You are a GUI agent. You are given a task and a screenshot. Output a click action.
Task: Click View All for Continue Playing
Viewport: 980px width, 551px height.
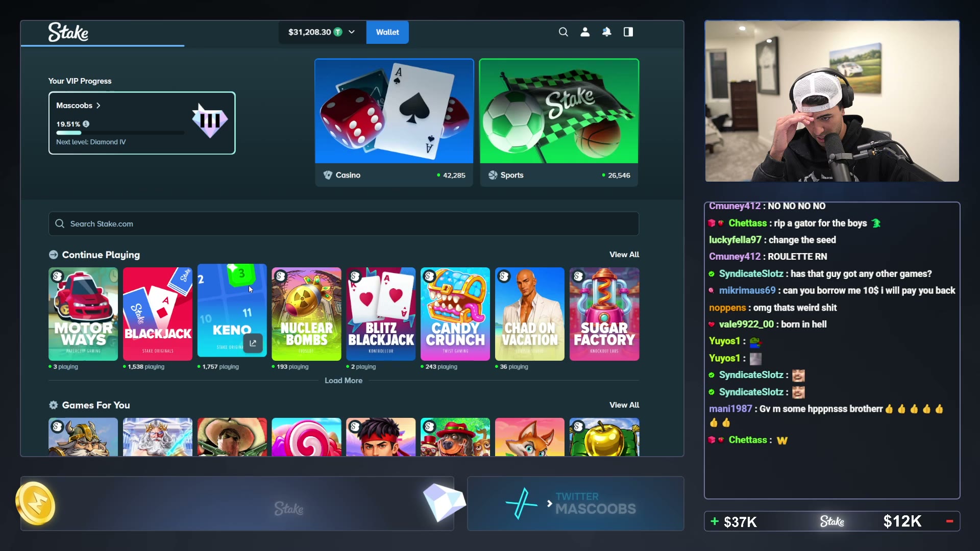click(x=624, y=255)
